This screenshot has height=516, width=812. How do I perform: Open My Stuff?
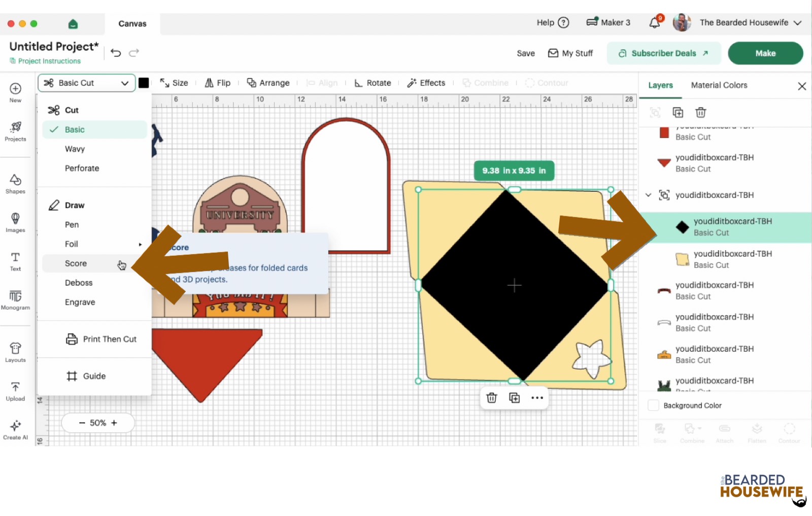click(570, 53)
